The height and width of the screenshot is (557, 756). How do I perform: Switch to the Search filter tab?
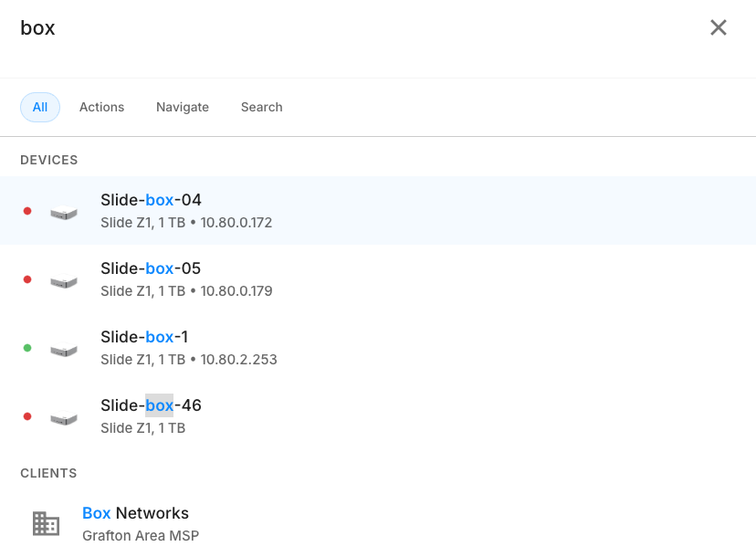pyautogui.click(x=261, y=107)
